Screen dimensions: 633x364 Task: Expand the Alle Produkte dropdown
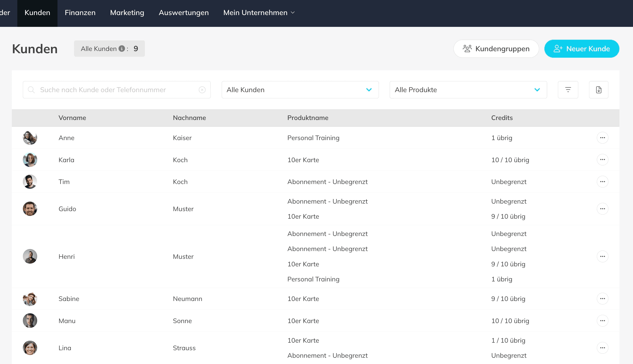tap(468, 90)
